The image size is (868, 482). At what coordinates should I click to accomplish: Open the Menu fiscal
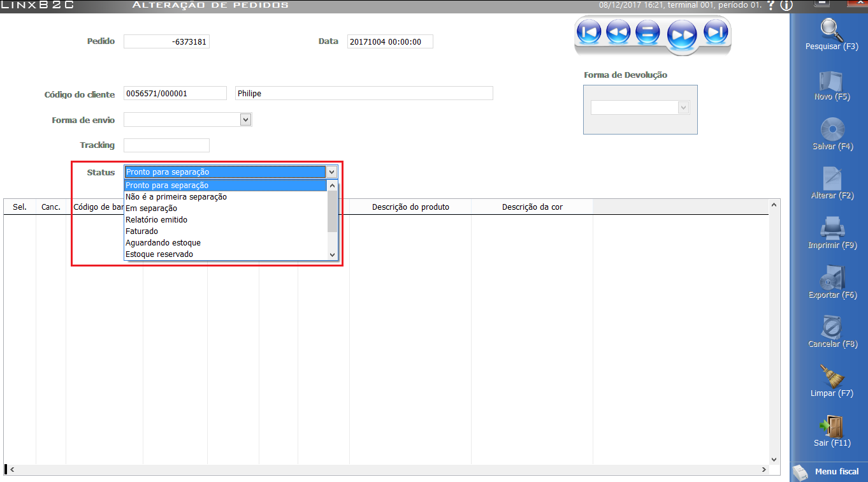point(829,472)
